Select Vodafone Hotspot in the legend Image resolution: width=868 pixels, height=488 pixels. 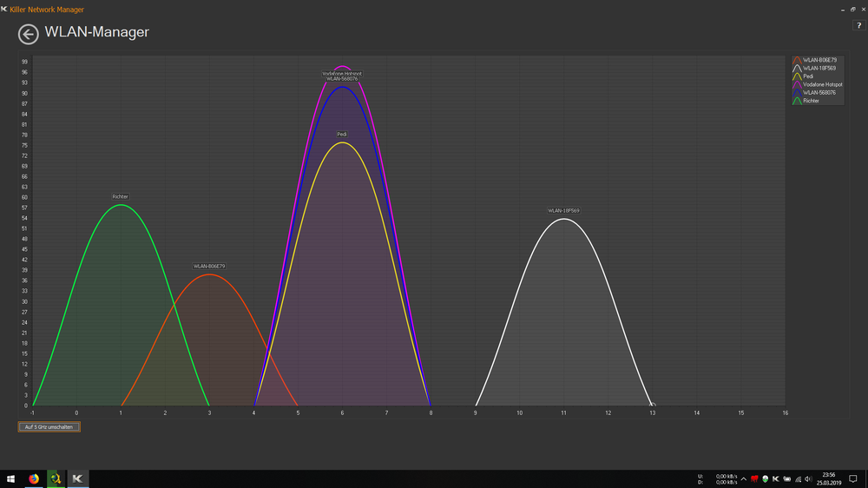(x=820, y=84)
